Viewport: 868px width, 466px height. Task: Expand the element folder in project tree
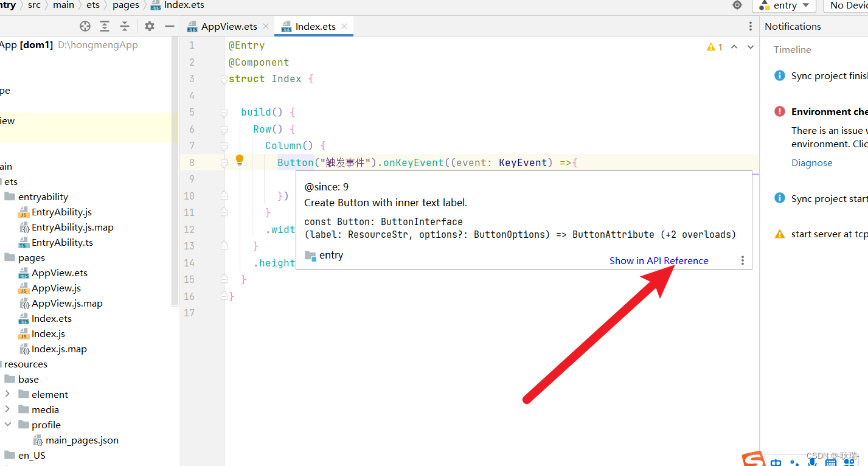(7, 394)
